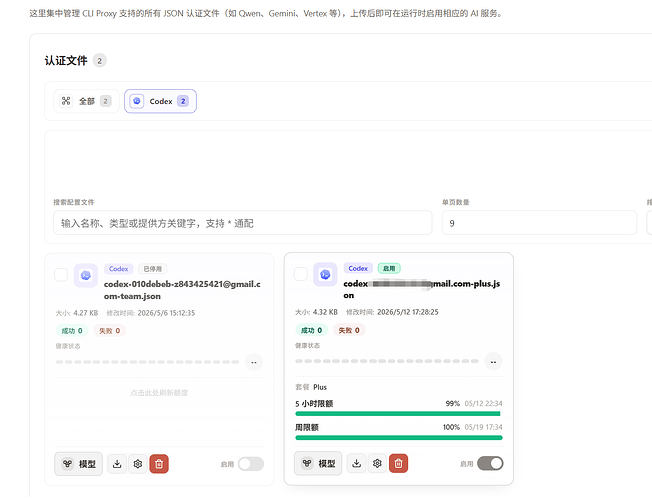Enable the om-team.json toggle switch
Screen dimensions: 652x500
[x=251, y=464]
